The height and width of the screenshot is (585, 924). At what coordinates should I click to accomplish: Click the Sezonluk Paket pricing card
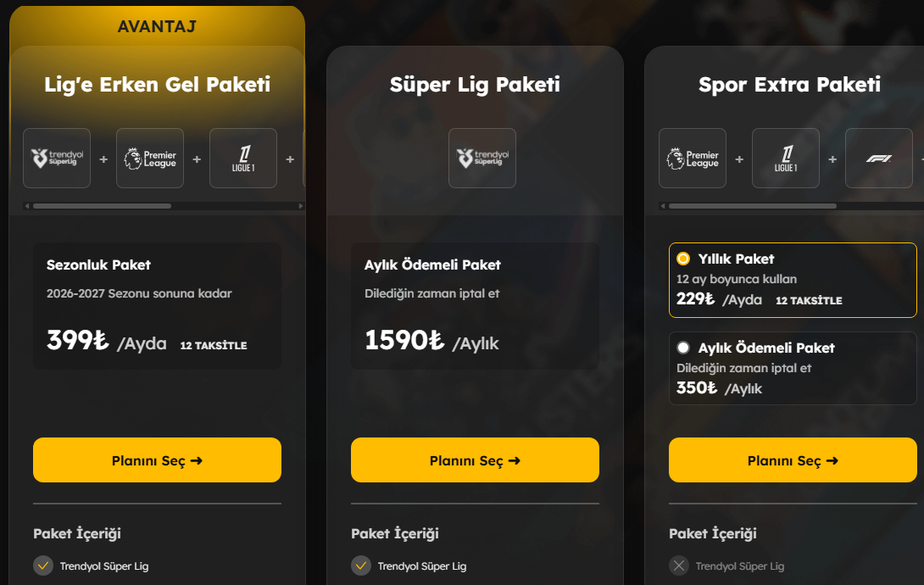click(x=158, y=306)
